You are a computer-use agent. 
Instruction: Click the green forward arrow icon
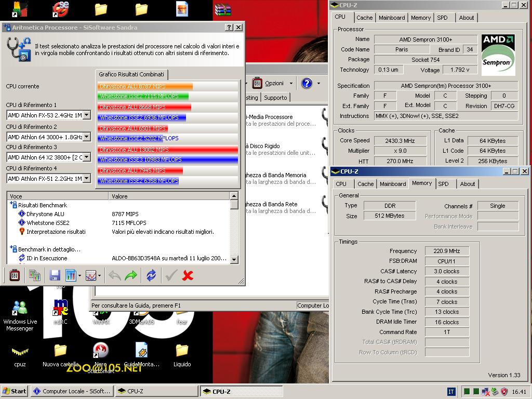[131, 275]
